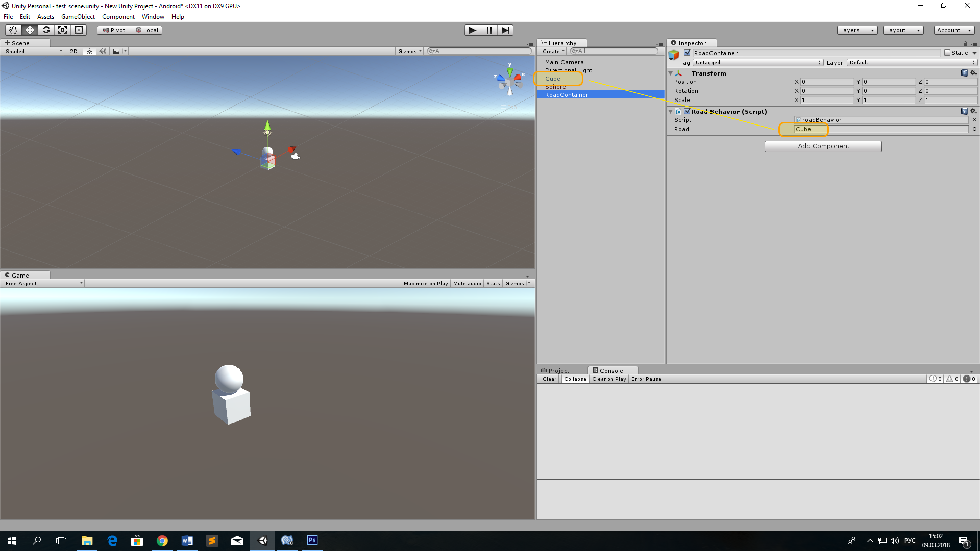Open Photoshop from the taskbar

point(312,540)
